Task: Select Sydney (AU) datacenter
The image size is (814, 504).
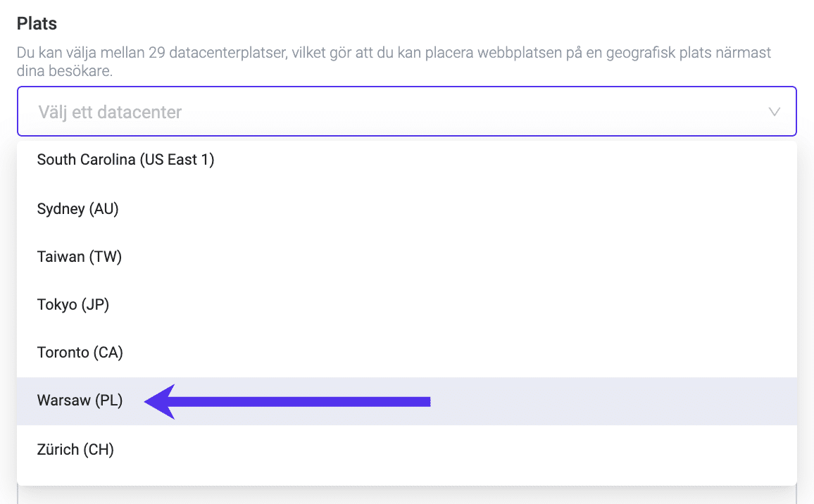Action: click(x=78, y=209)
